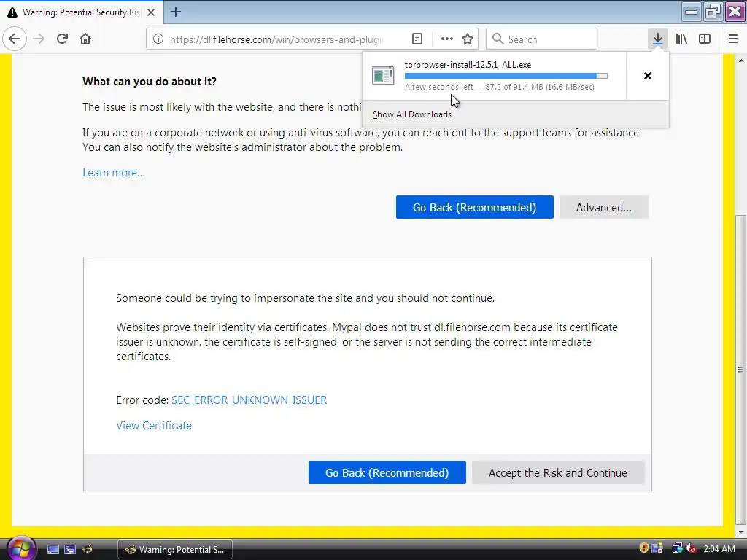Open the Library icon in toolbar
The image size is (747, 560).
pos(681,39)
